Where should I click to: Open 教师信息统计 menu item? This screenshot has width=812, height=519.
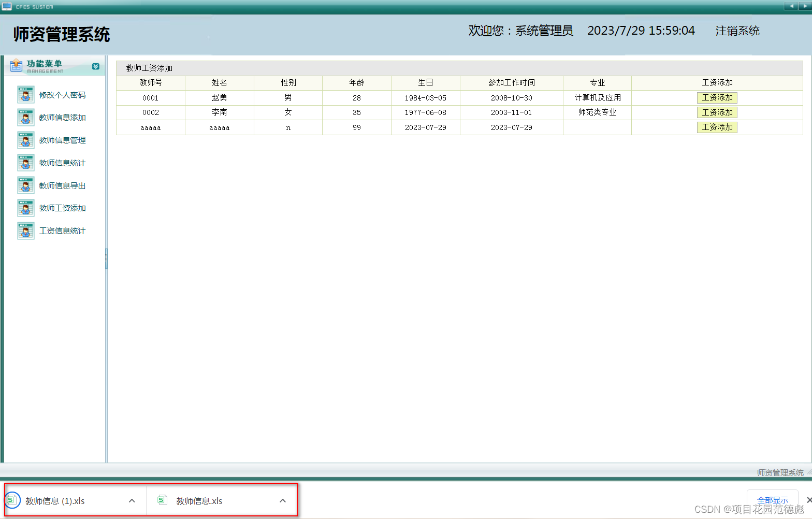(63, 163)
